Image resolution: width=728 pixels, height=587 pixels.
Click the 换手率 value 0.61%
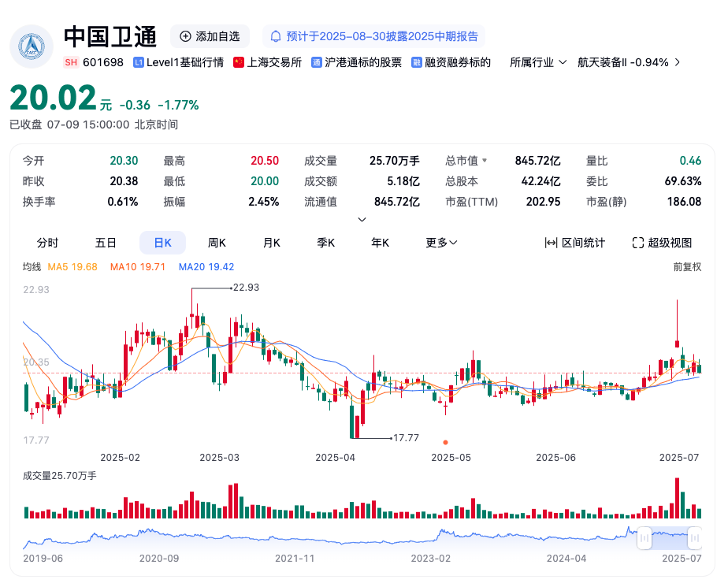point(123,202)
